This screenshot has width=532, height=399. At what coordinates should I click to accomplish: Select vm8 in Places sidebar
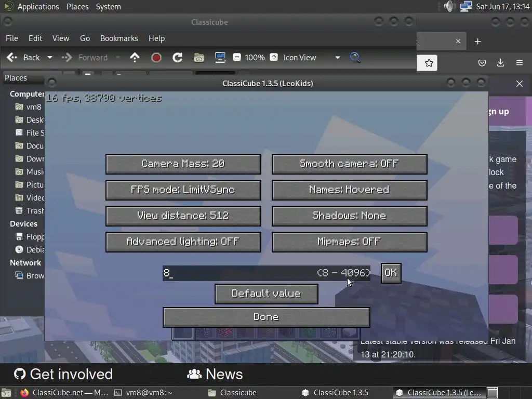click(x=30, y=107)
